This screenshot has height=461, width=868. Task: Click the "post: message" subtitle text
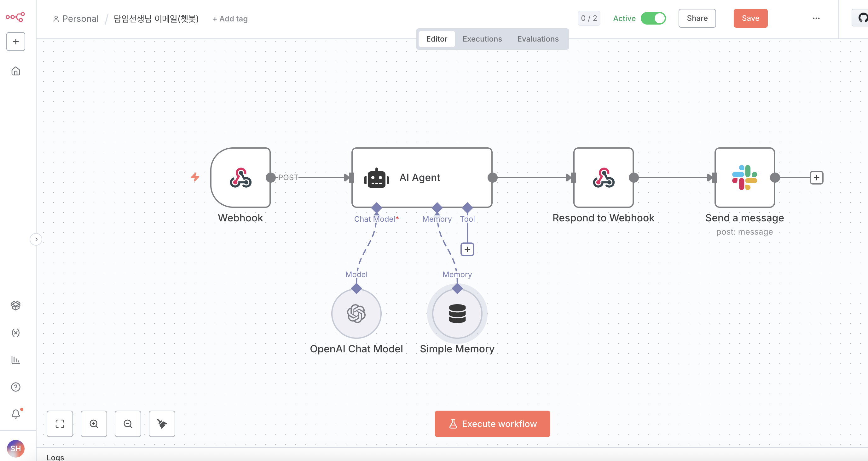point(745,232)
